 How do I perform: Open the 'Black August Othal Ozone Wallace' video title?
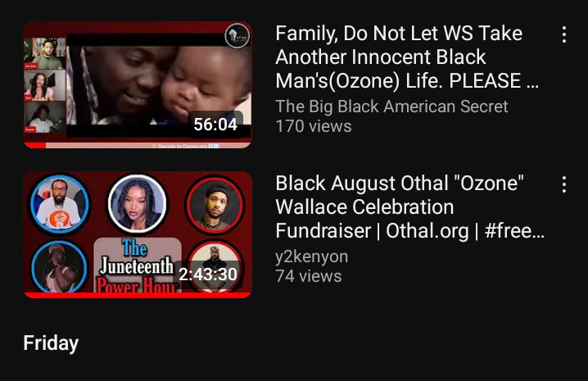click(409, 206)
